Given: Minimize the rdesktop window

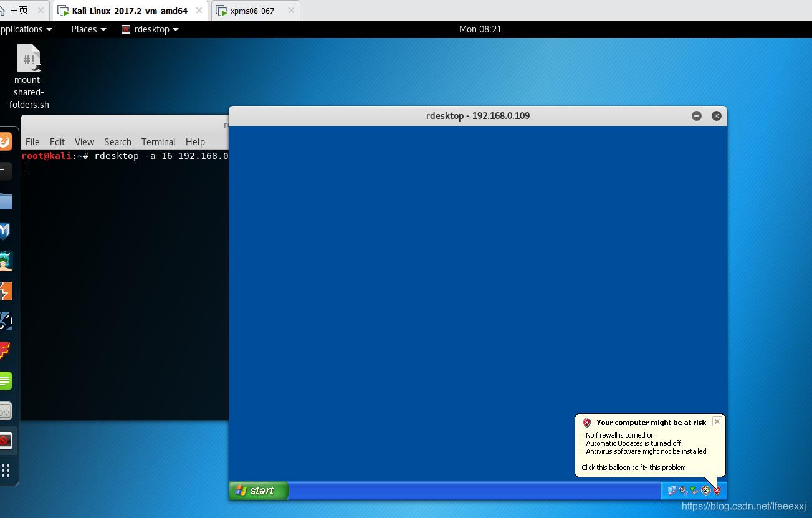Looking at the screenshot, I should coord(697,116).
